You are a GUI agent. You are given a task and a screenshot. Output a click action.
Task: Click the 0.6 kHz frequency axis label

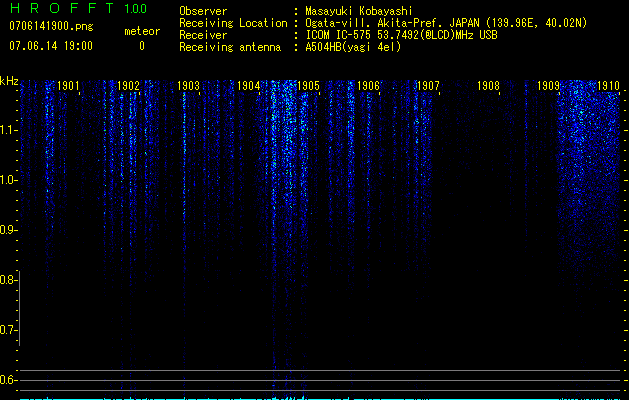pyautogui.click(x=8, y=380)
